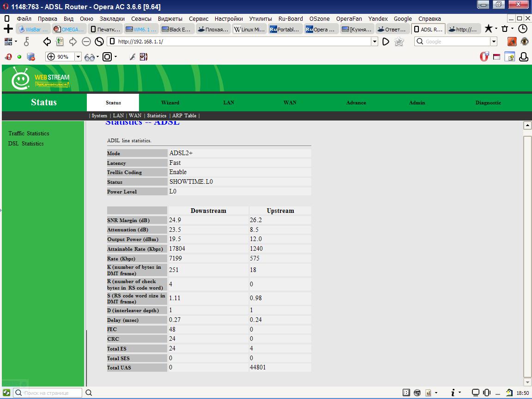This screenshot has height=399, width=532.
Task: Open the WAN router section
Action: pos(290,103)
